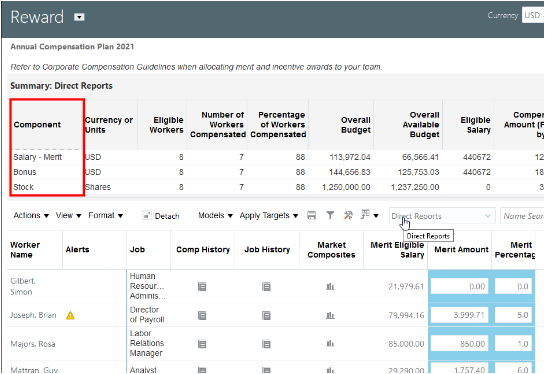Select the Salary - Merit summary row
The width and height of the screenshot is (545, 374).
[x=276, y=157]
